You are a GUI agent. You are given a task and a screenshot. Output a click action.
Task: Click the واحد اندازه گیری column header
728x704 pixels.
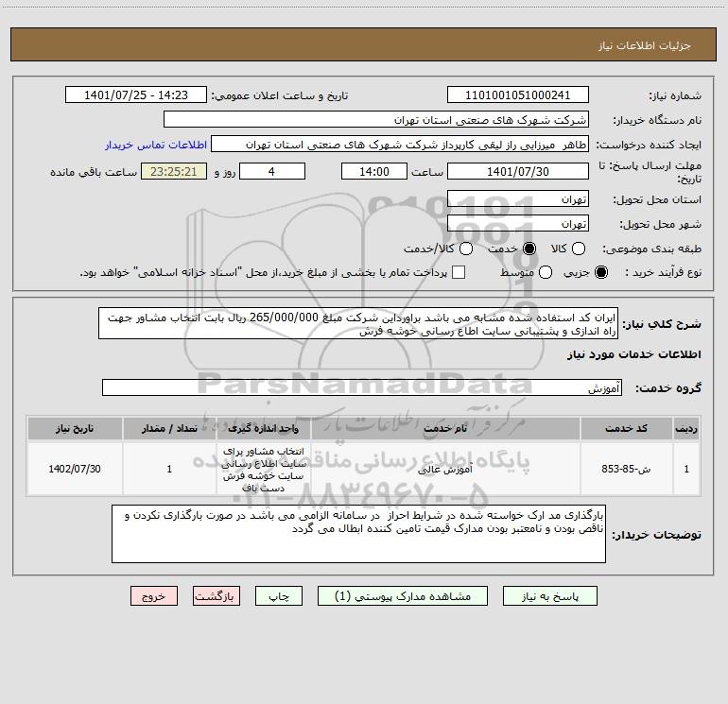[x=263, y=428]
